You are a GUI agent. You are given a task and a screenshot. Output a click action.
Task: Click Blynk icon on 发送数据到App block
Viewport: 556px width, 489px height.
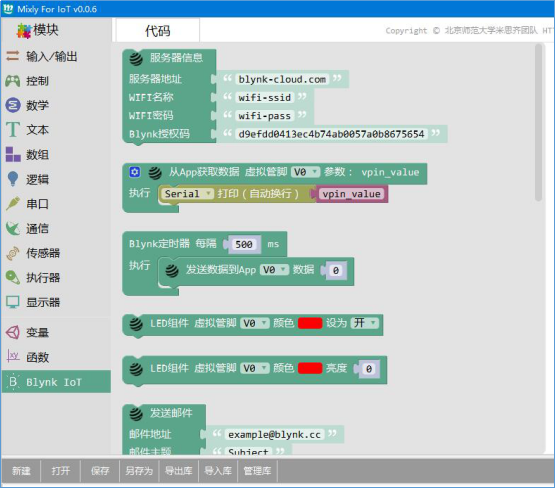tap(172, 271)
